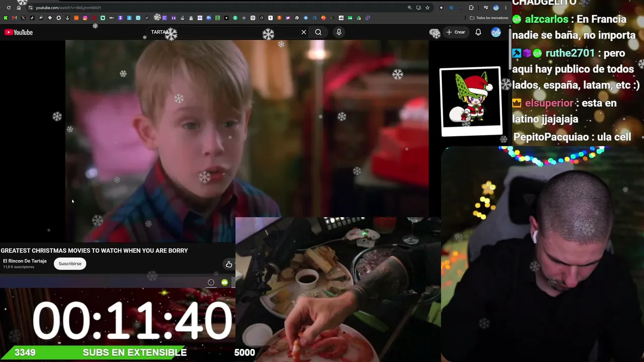This screenshot has width=644, height=362.
Task: Click username alzcarlos in chat
Action: point(546,19)
